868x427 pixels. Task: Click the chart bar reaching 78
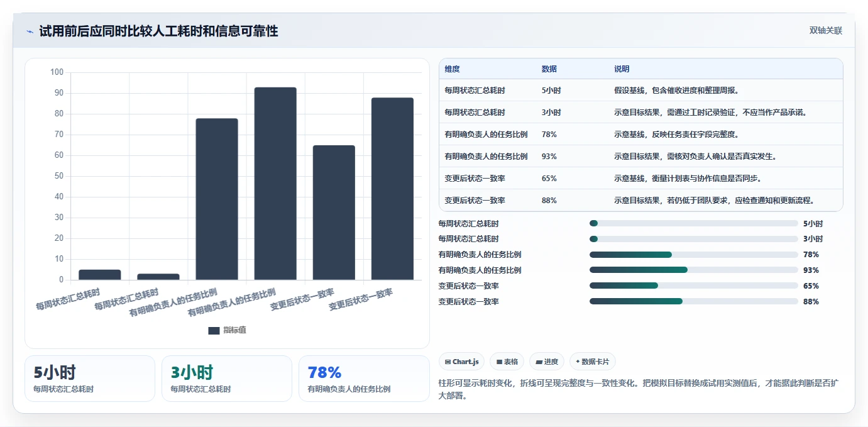[x=217, y=199]
